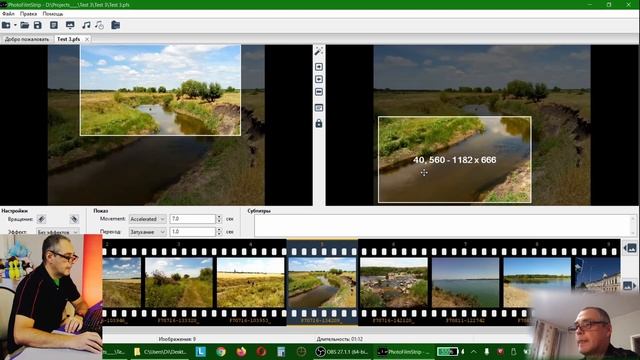Click the Open Project folder icon
The height and width of the screenshot is (360, 640).
(24, 25)
